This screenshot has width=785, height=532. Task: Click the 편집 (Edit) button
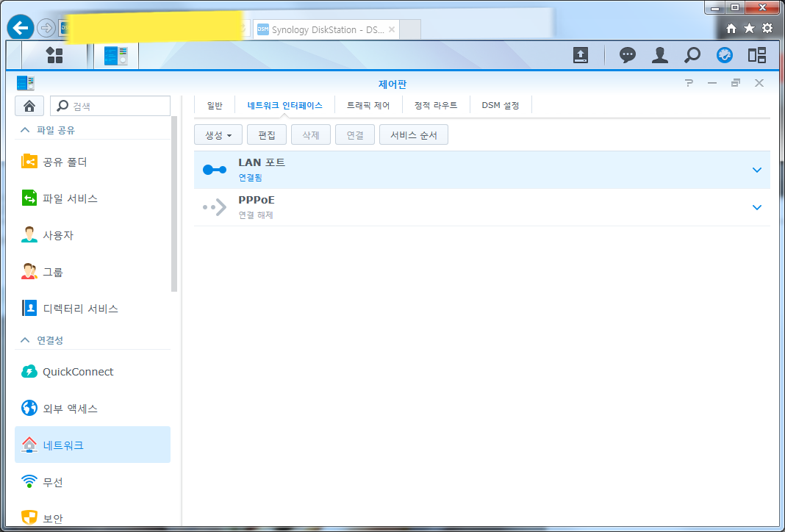[266, 134]
